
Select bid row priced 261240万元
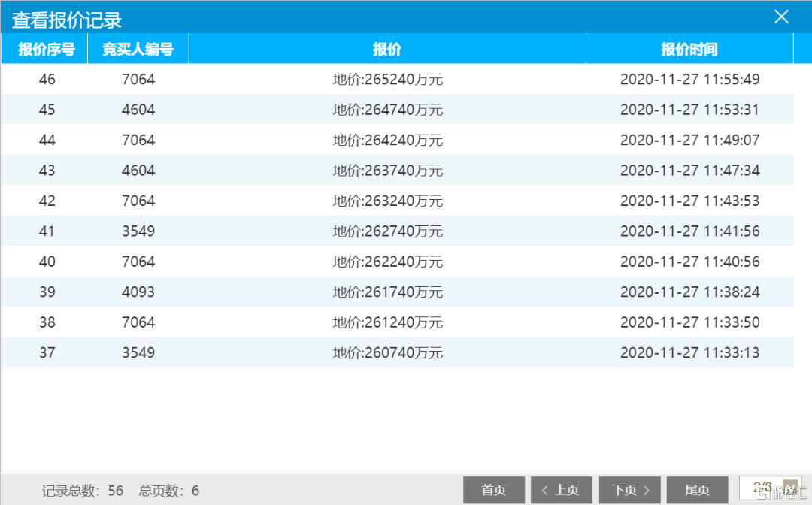point(388,322)
